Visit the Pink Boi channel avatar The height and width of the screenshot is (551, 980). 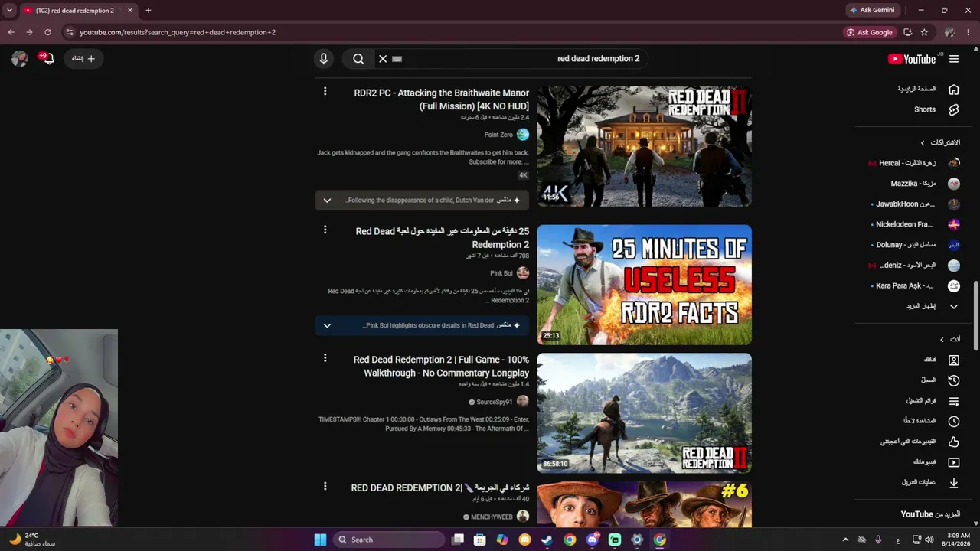(523, 273)
